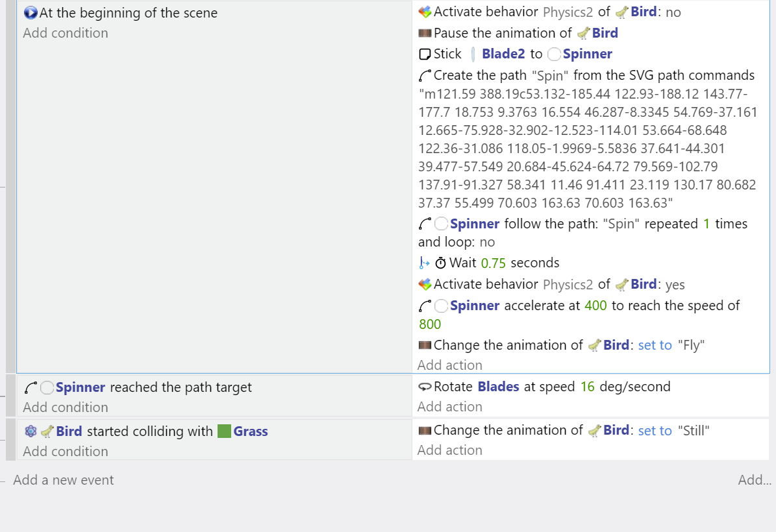This screenshot has height=532, width=776.
Task: Click the beginning of scene play icon
Action: (30, 13)
